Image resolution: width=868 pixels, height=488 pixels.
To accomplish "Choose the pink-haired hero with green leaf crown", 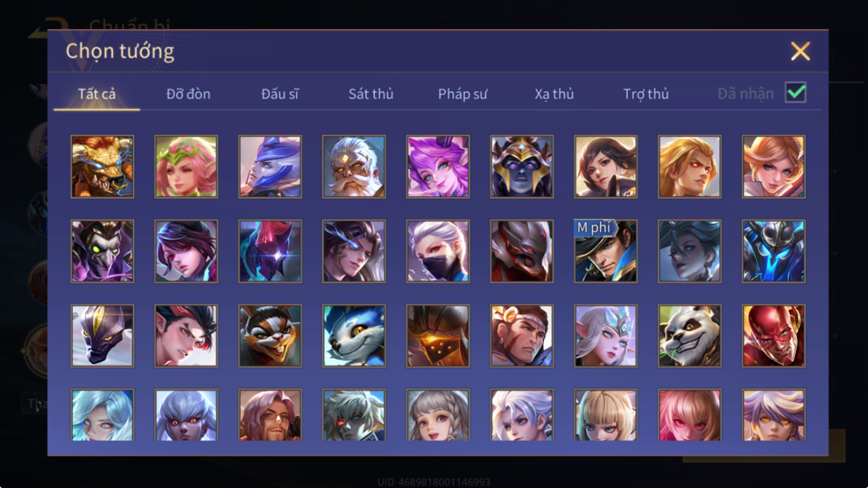I will [186, 167].
